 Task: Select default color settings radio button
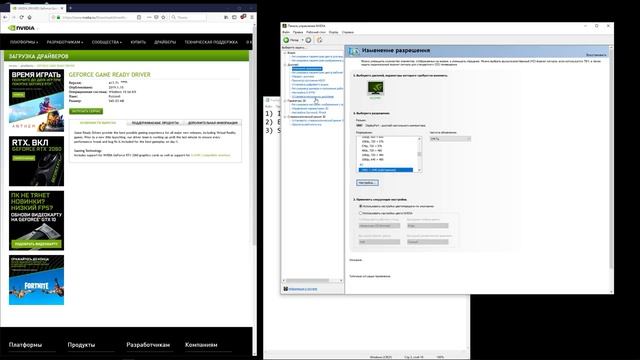(360, 206)
